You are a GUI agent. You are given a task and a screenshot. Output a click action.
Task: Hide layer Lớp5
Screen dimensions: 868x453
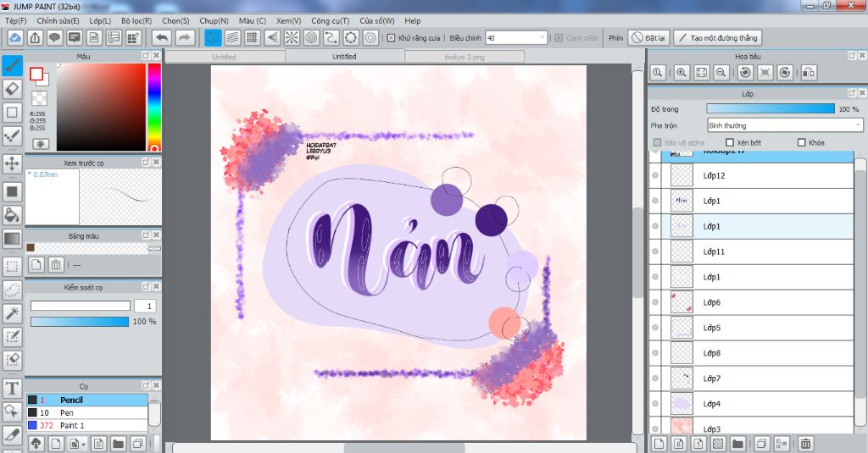(x=655, y=328)
